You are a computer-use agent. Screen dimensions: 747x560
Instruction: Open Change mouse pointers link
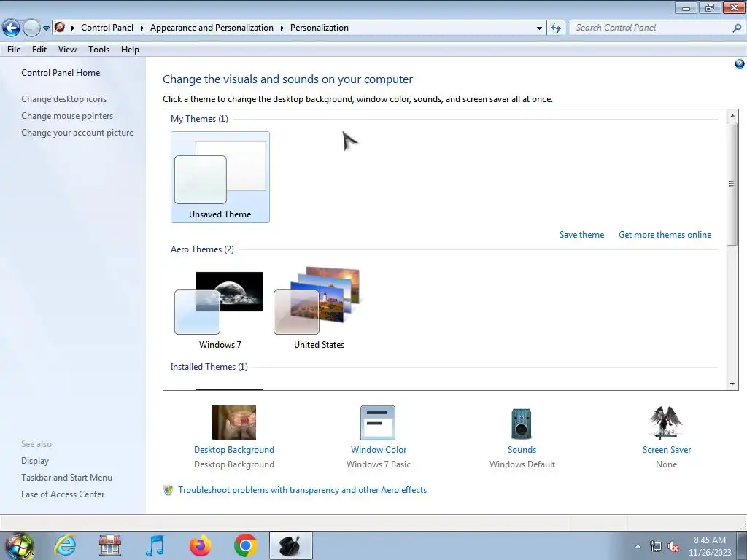pyautogui.click(x=67, y=116)
